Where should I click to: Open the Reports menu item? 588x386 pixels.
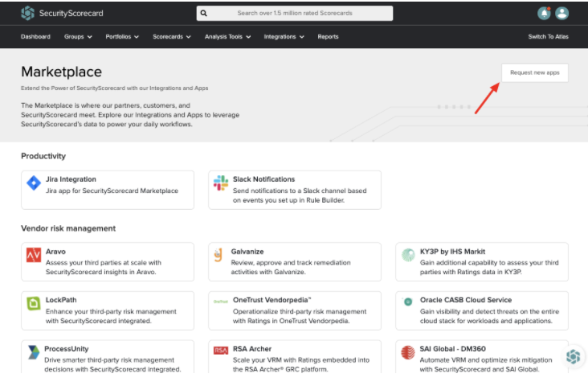tap(328, 37)
